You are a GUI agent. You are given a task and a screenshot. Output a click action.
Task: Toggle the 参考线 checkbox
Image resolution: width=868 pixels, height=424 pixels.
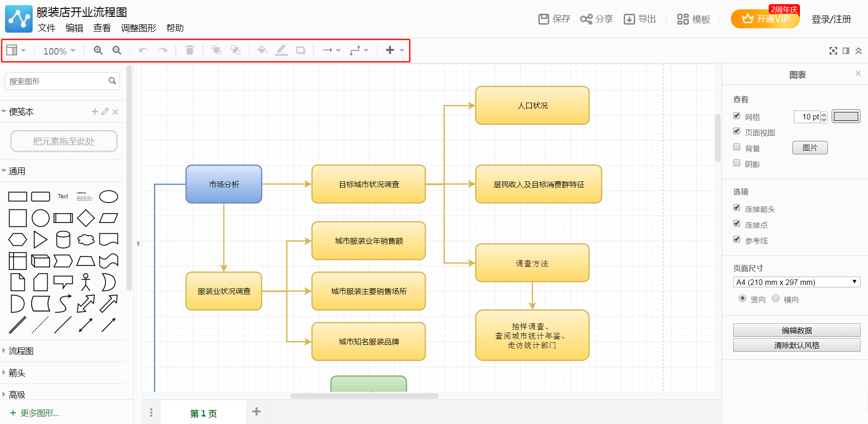point(736,239)
